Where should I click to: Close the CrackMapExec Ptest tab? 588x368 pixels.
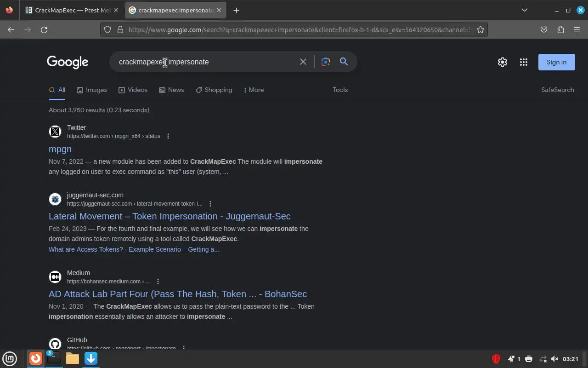pyautogui.click(x=116, y=10)
